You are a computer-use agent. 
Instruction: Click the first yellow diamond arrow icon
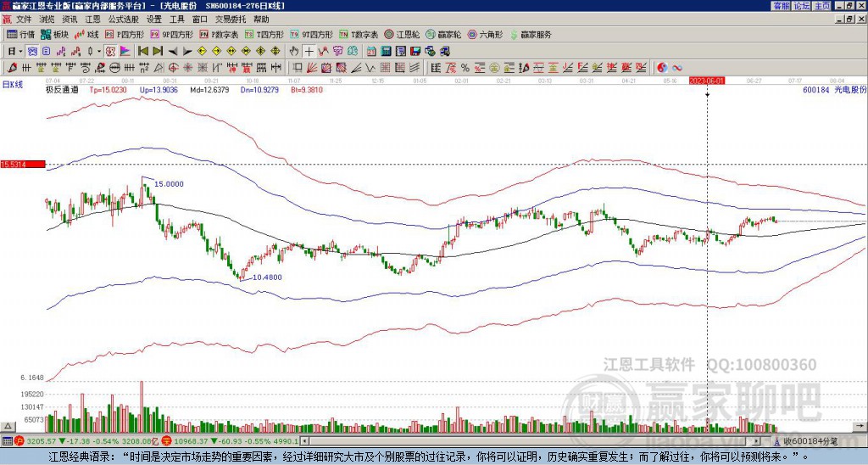[202, 51]
